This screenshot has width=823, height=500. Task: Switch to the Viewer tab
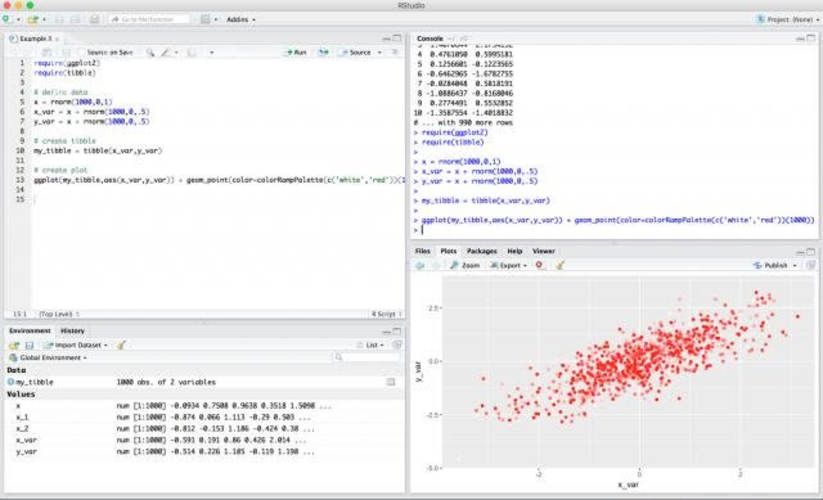(543, 251)
